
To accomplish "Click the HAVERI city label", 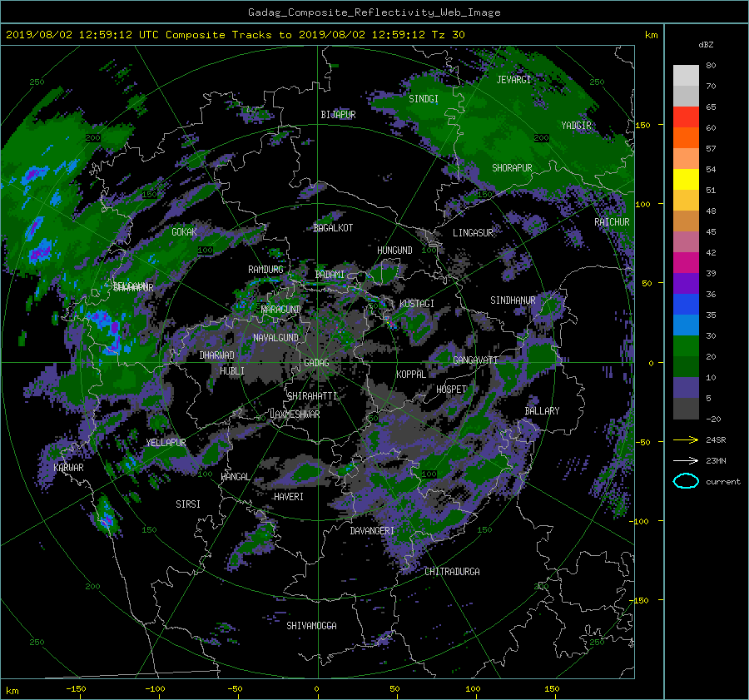I will [289, 497].
